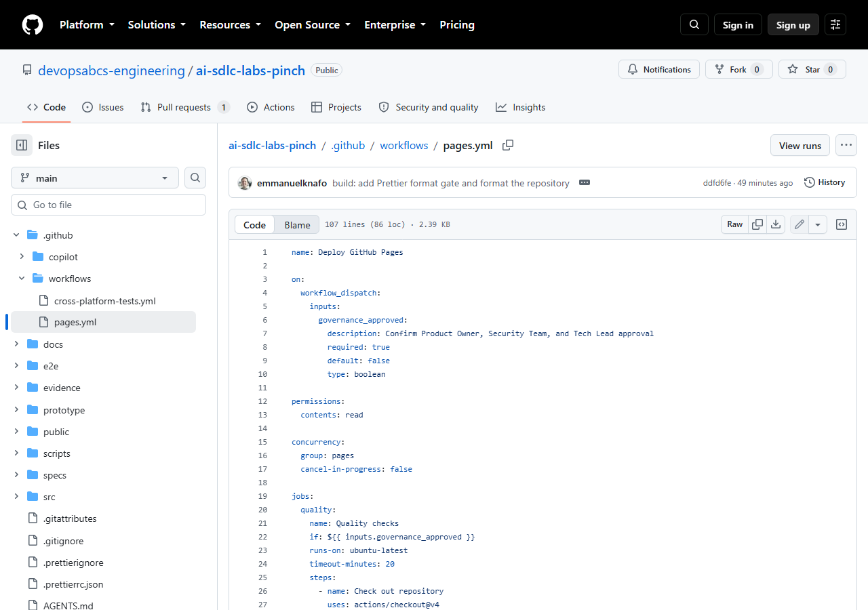The image size is (868, 610).
Task: Open the Pull requests tab
Action: [x=185, y=107]
